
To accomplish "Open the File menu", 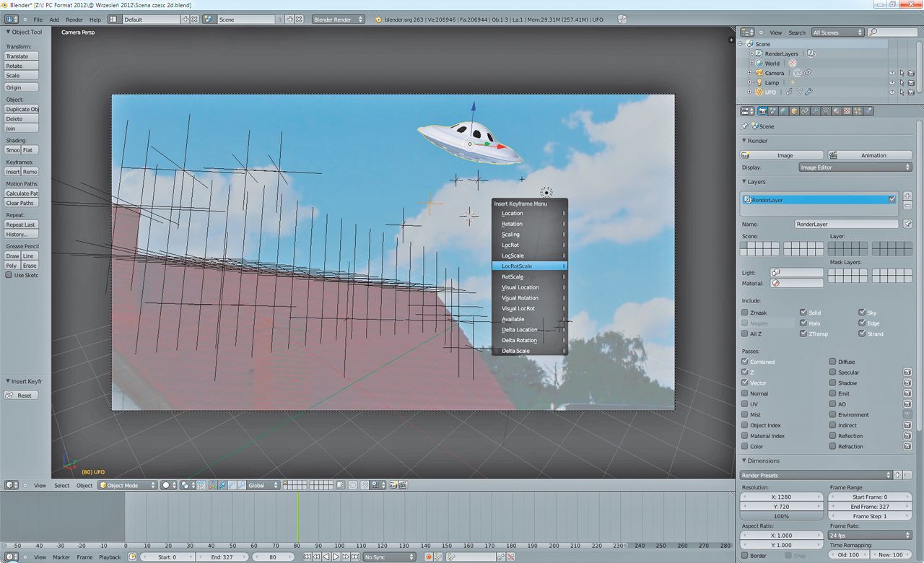I will [38, 19].
